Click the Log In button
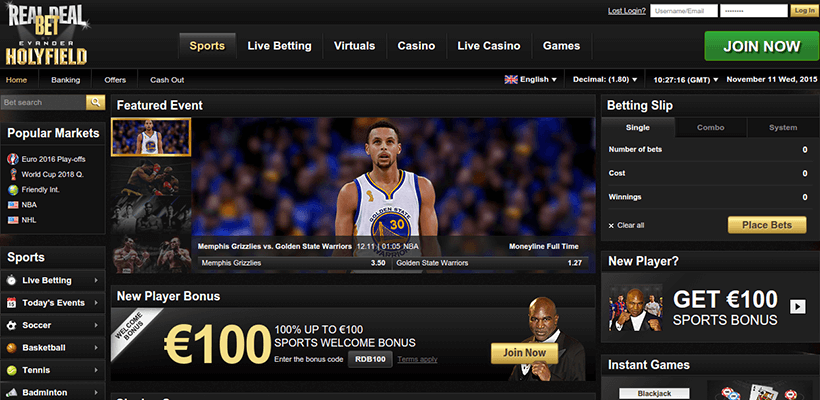The height and width of the screenshot is (400, 820). pyautogui.click(x=803, y=10)
